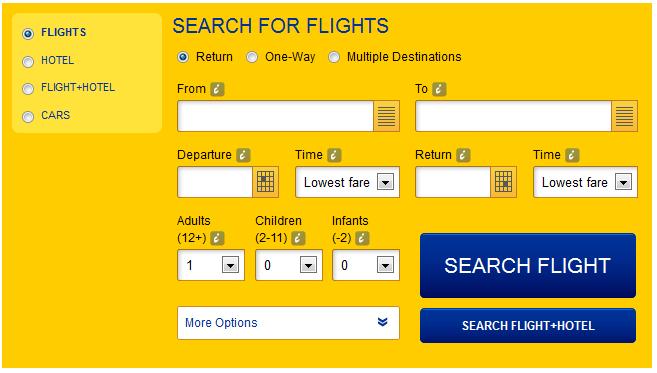Open the From airport list icon
The image size is (657, 373).
pos(386,116)
